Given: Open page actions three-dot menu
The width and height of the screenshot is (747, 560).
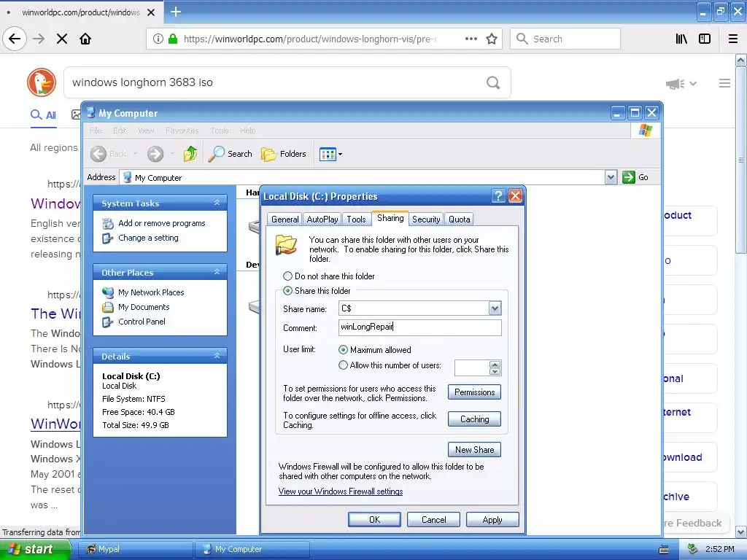Looking at the screenshot, I should (x=471, y=39).
